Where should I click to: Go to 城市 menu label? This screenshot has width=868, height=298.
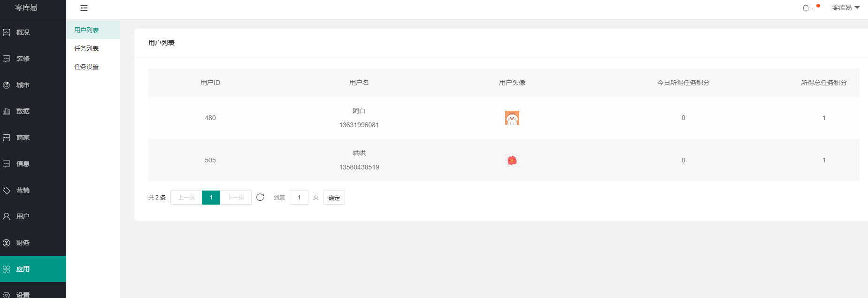23,85
